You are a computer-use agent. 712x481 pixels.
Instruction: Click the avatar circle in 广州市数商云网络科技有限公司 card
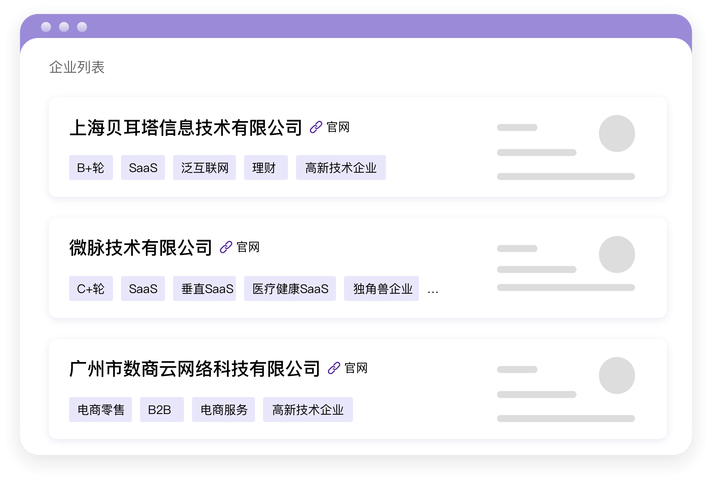(x=617, y=375)
